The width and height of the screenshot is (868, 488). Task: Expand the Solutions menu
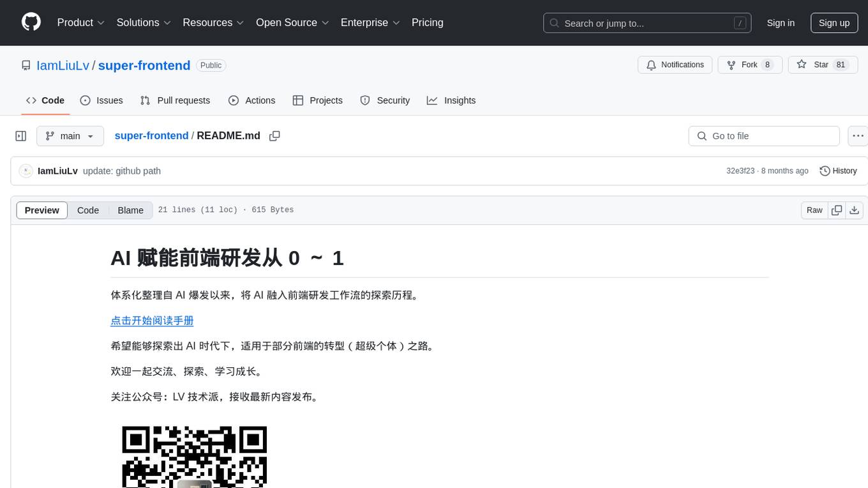[144, 22]
